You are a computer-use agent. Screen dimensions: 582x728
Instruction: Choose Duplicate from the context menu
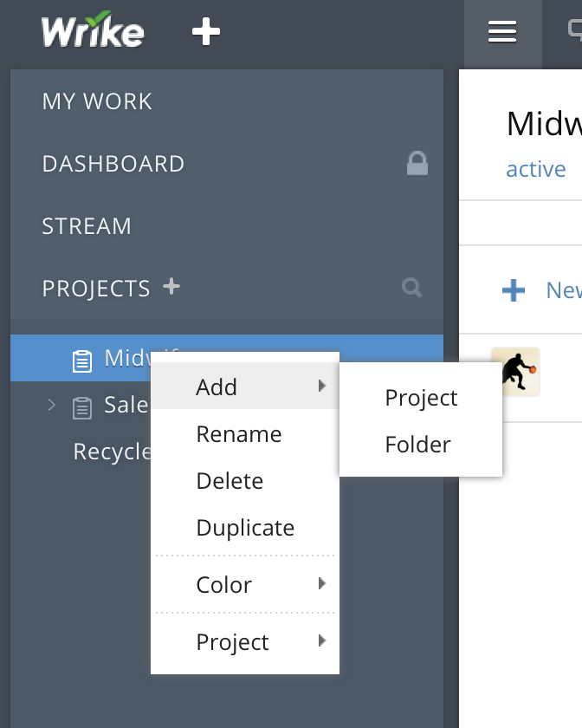pos(245,528)
